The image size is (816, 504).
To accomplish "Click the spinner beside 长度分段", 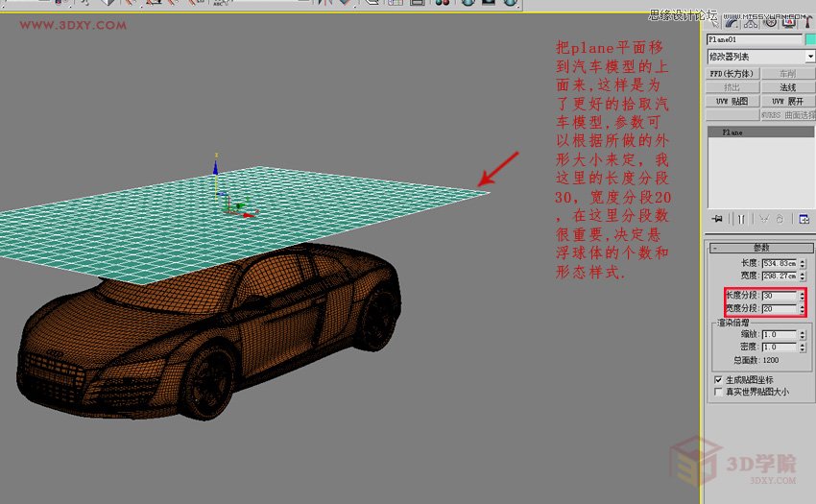I will (802, 296).
